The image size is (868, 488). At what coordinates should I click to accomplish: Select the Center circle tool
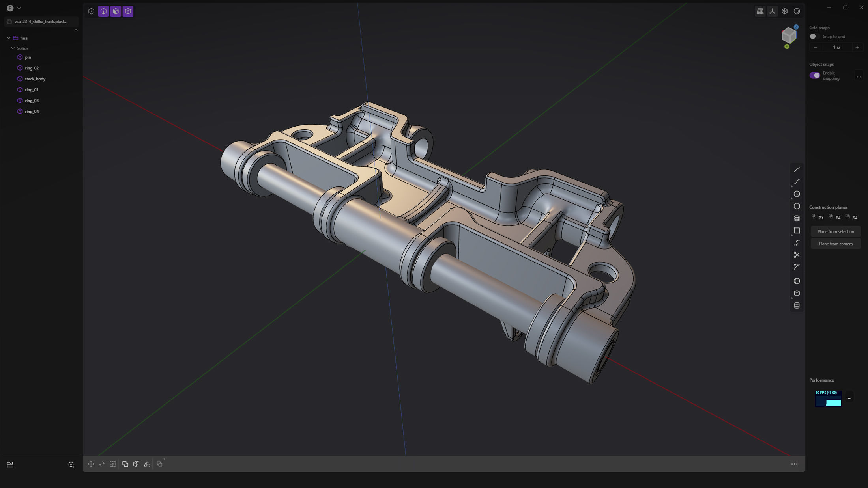click(x=797, y=194)
